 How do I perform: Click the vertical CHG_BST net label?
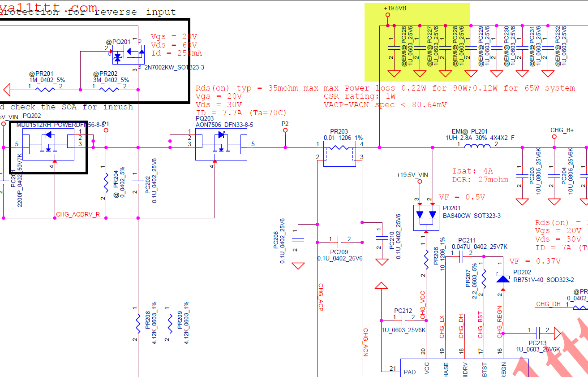pos(480,325)
